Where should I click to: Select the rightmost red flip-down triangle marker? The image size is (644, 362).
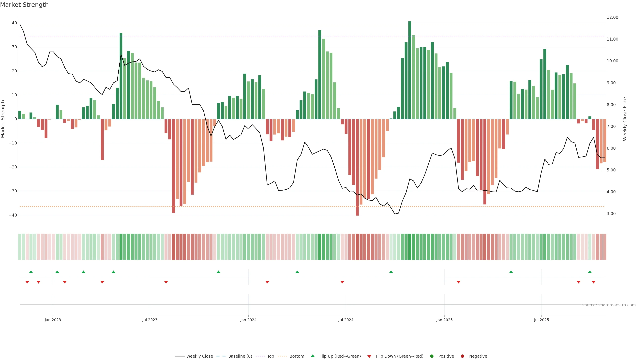[x=594, y=282]
